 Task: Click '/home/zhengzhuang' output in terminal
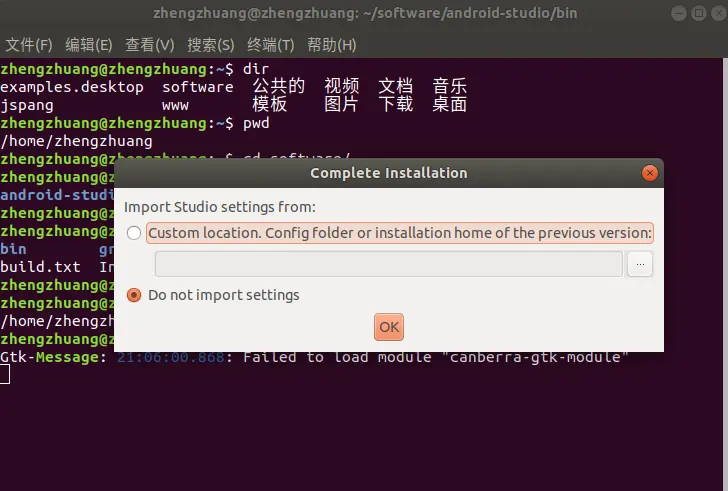point(77,141)
